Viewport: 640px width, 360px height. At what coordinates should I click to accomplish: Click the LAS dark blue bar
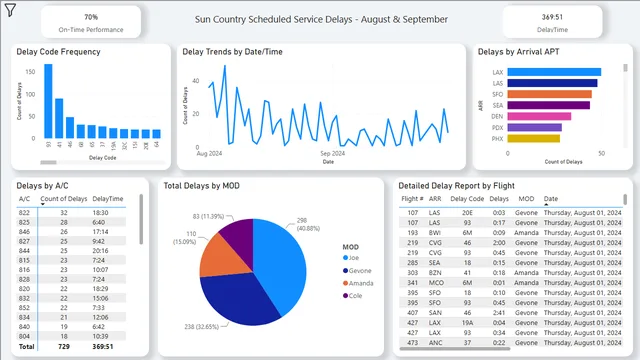[552, 83]
